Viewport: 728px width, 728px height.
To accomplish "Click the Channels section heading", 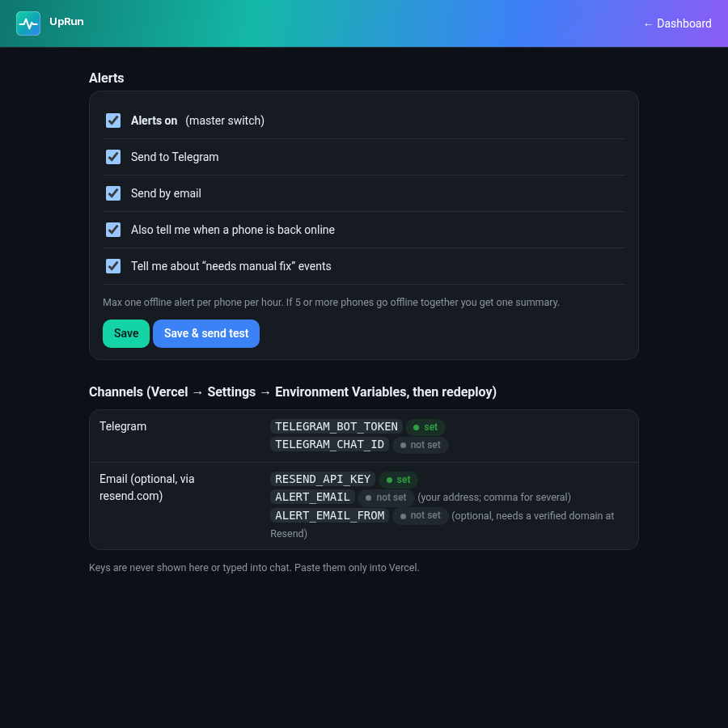I will 293,392.
